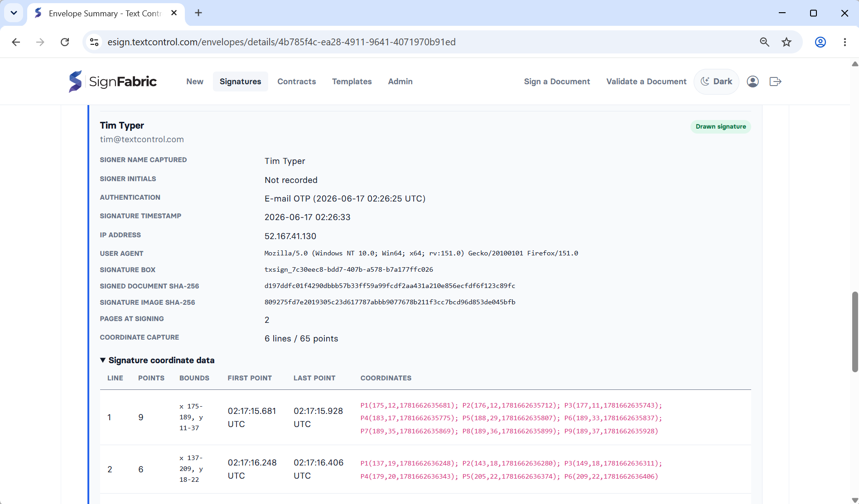Click the Sign a Document link
Viewport: 859px width, 504px height.
click(557, 82)
